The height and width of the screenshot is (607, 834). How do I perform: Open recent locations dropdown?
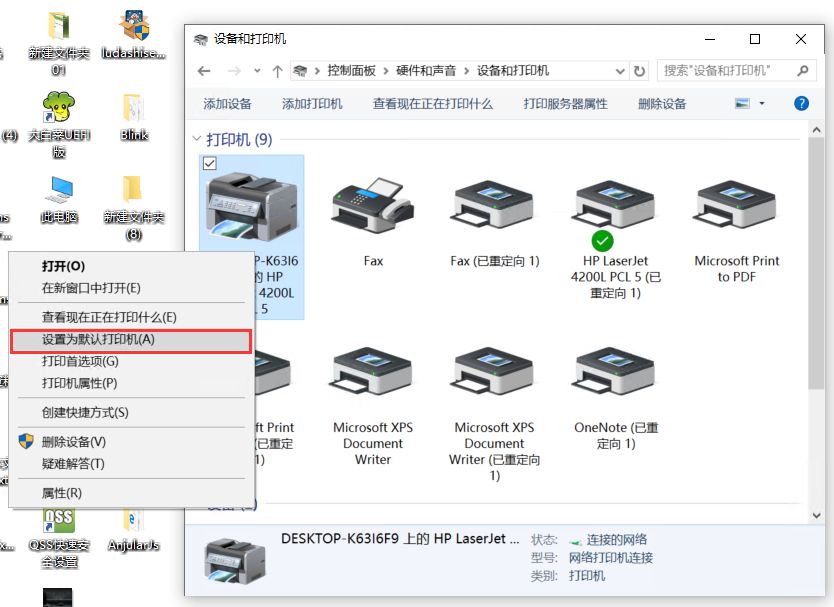tap(257, 71)
